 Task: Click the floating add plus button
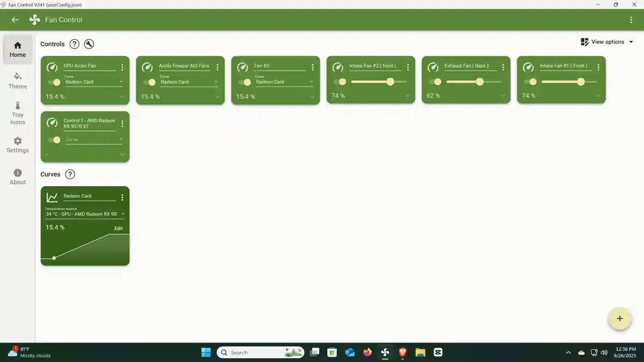tap(619, 319)
